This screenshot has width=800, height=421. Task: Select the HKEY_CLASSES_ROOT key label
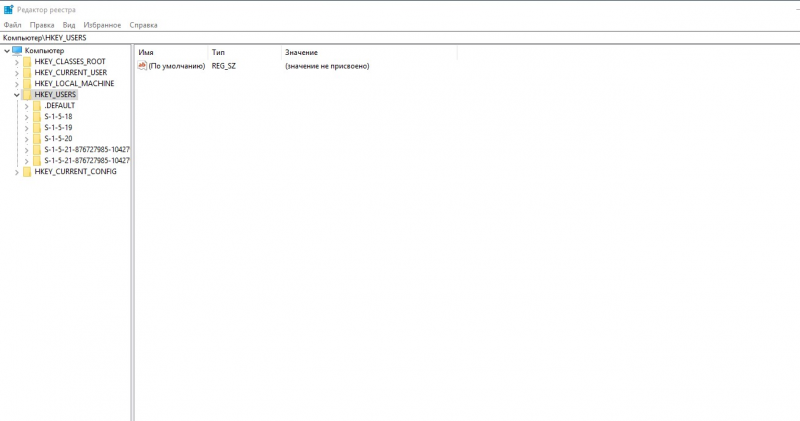pyautogui.click(x=70, y=62)
